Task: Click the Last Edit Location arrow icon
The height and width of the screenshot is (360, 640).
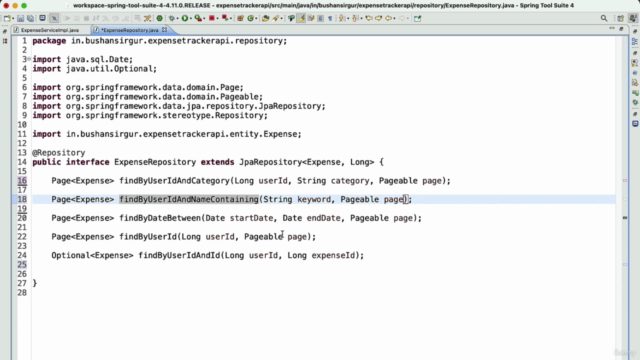Action: tap(369, 18)
